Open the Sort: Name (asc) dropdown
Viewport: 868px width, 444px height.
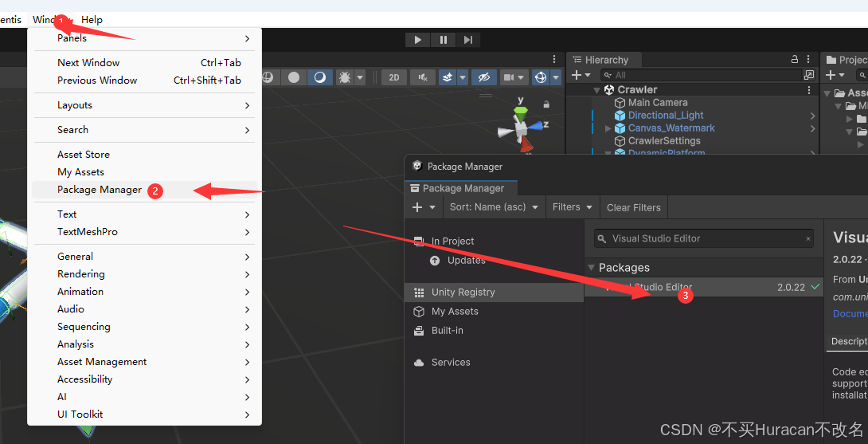point(494,206)
